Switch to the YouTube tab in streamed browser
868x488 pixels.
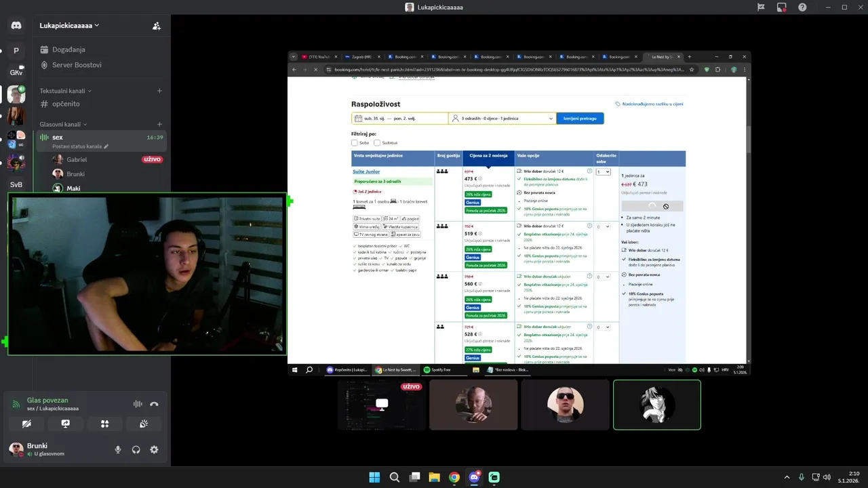pyautogui.click(x=319, y=57)
